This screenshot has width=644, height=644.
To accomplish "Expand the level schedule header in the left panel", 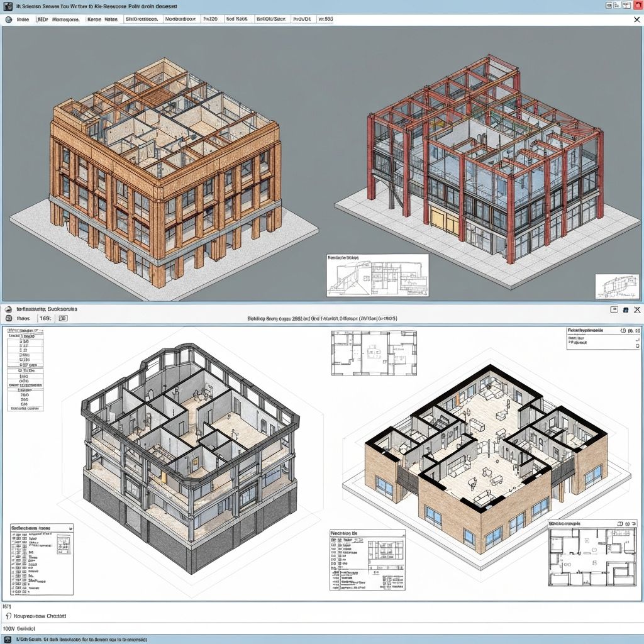I will 24,330.
